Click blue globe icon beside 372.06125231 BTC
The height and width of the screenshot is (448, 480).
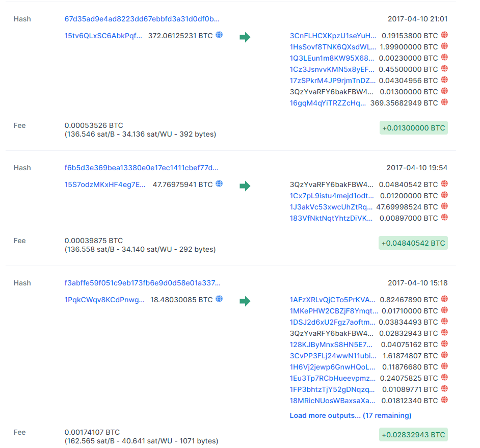point(219,35)
